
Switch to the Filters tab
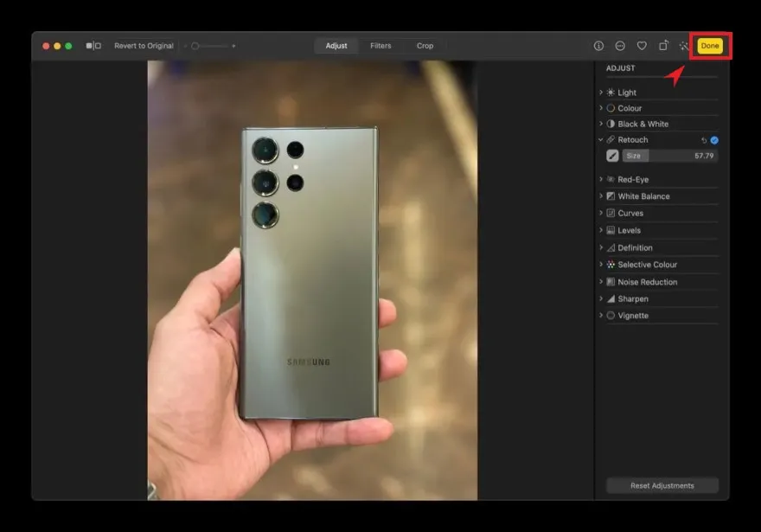click(x=380, y=46)
